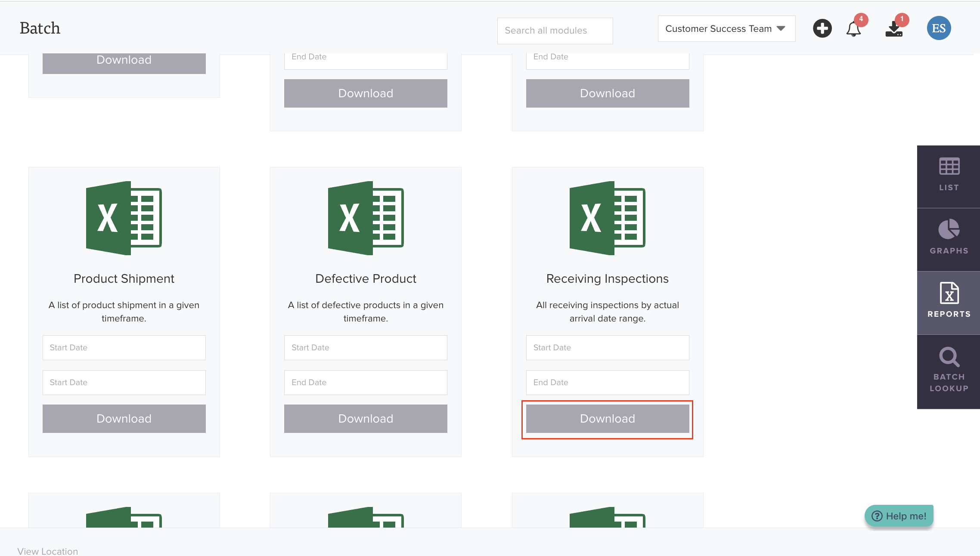
Task: Click the Defective Product Excel icon
Action: (366, 218)
